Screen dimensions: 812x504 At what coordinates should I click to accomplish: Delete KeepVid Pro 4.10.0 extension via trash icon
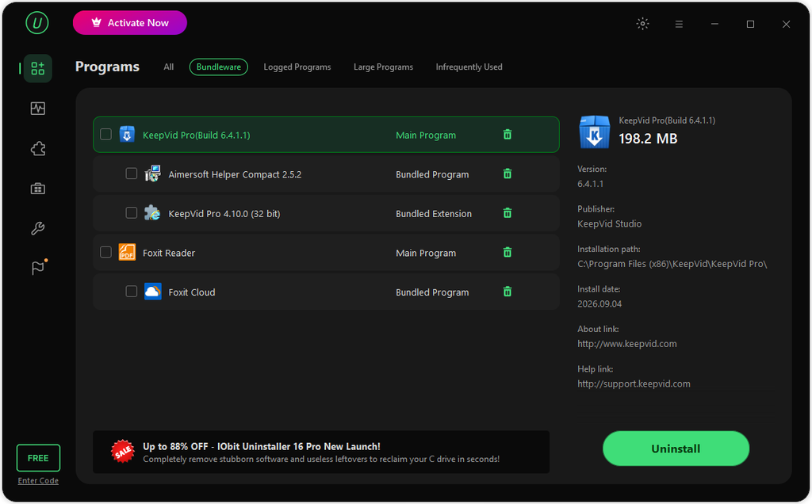pyautogui.click(x=507, y=213)
